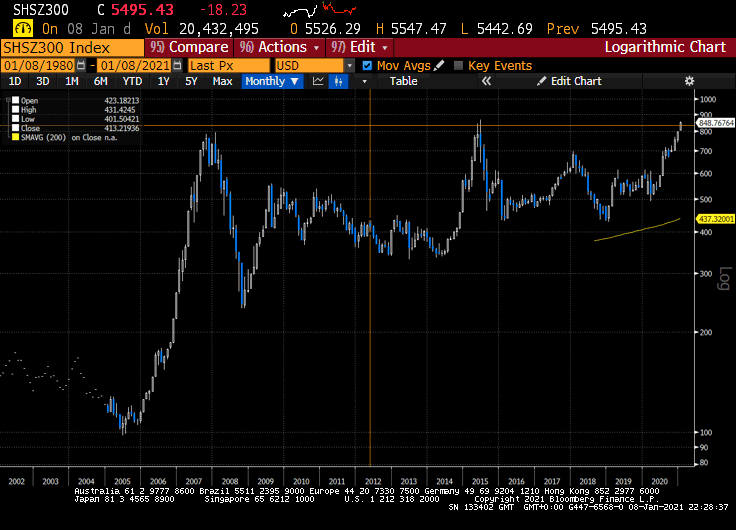Expand the chart type dropdown arrow
The width and height of the screenshot is (736, 530).
(364, 81)
